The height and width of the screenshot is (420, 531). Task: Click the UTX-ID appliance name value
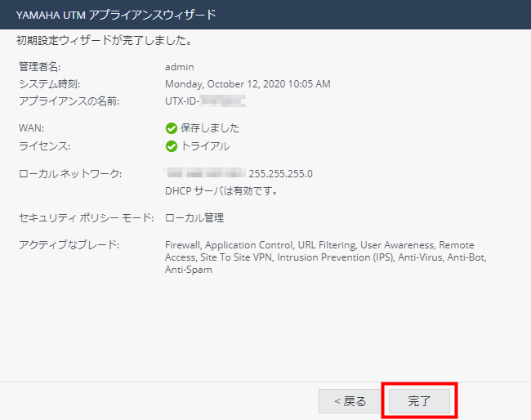(205, 101)
